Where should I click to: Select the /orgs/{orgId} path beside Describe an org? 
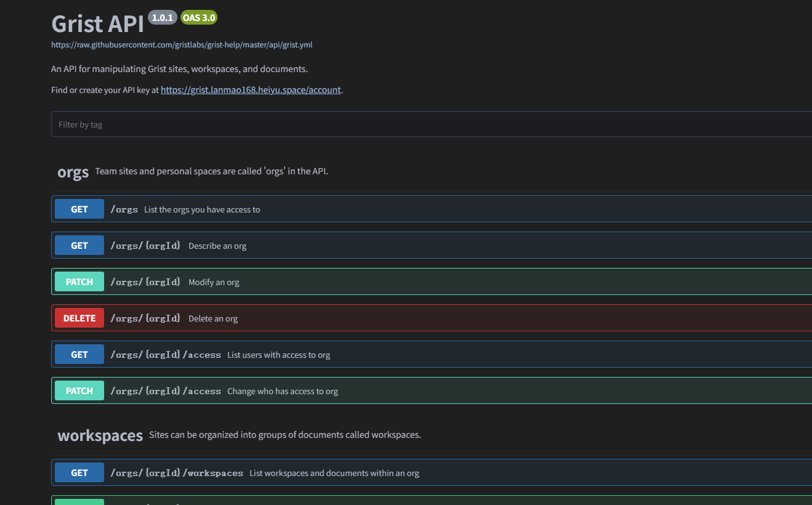pos(145,246)
